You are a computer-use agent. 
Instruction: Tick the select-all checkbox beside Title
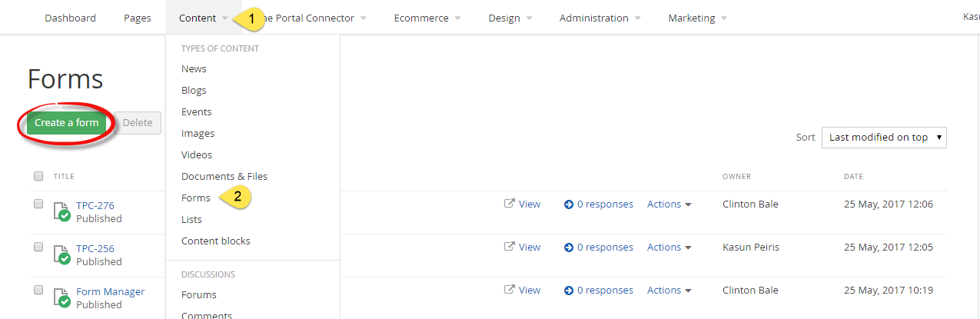click(38, 176)
